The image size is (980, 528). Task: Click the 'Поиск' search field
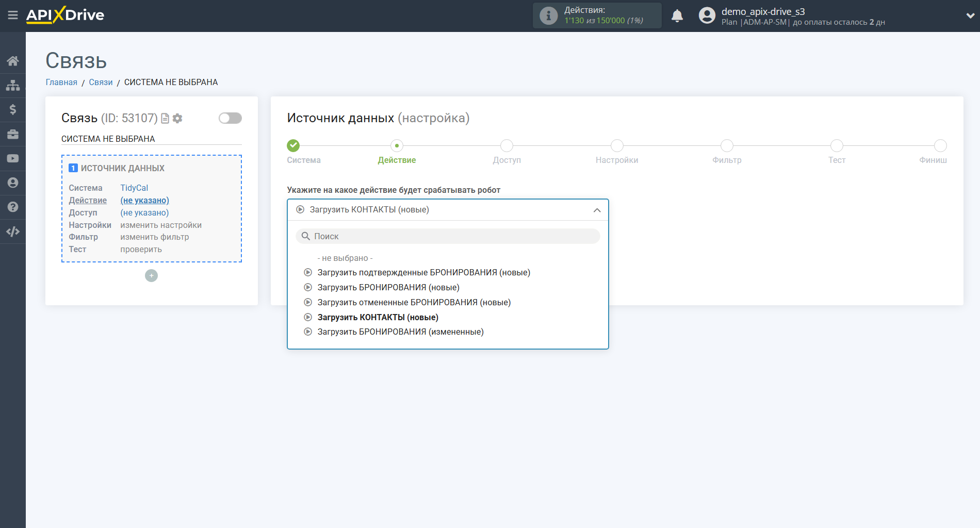448,236
